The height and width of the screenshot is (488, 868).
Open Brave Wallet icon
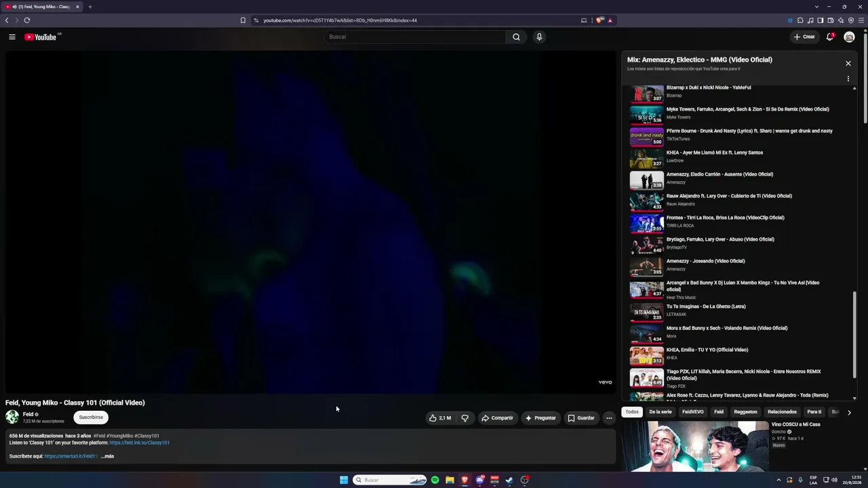(x=831, y=20)
